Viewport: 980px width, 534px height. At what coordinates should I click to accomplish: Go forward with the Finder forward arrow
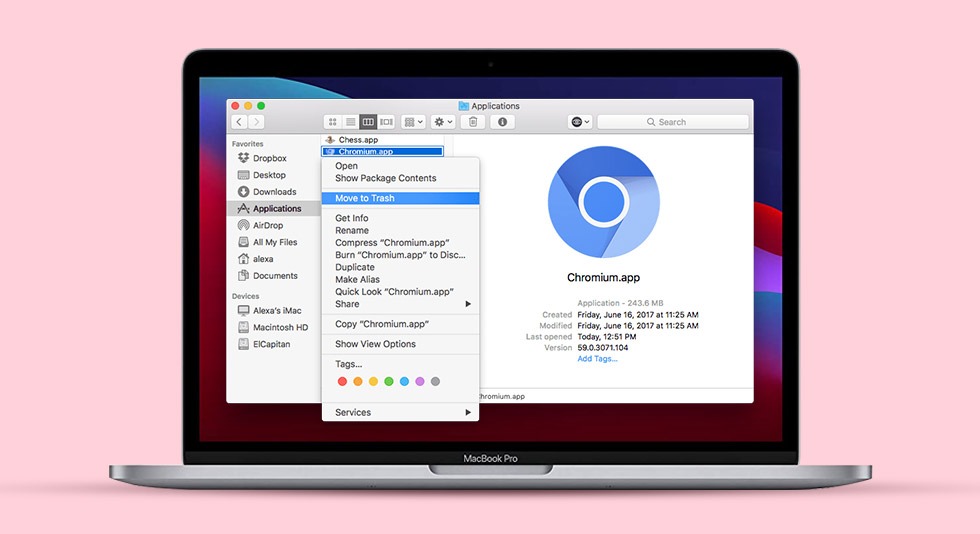tap(256, 122)
